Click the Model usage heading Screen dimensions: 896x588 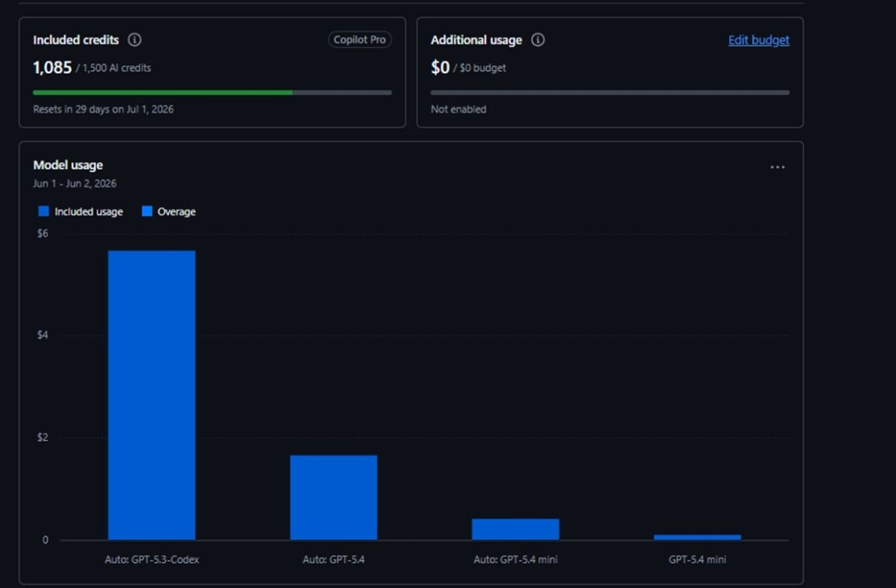tap(68, 165)
